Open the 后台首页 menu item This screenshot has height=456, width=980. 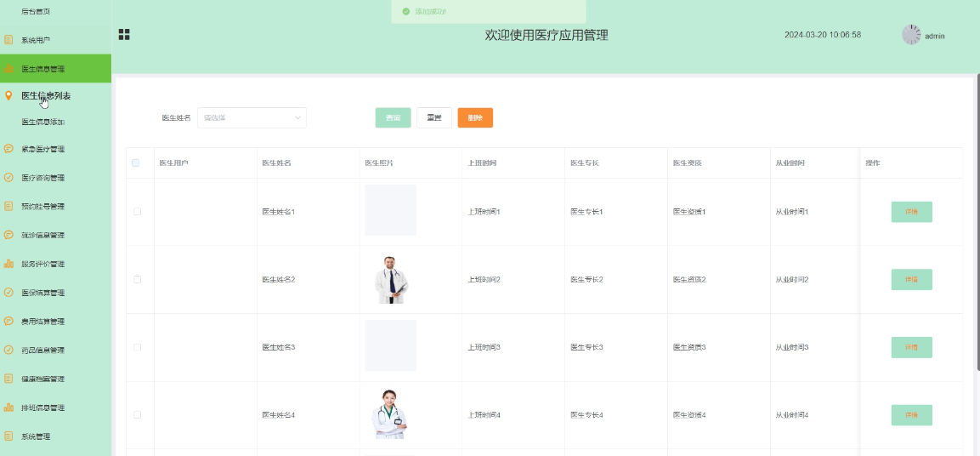(x=55, y=11)
